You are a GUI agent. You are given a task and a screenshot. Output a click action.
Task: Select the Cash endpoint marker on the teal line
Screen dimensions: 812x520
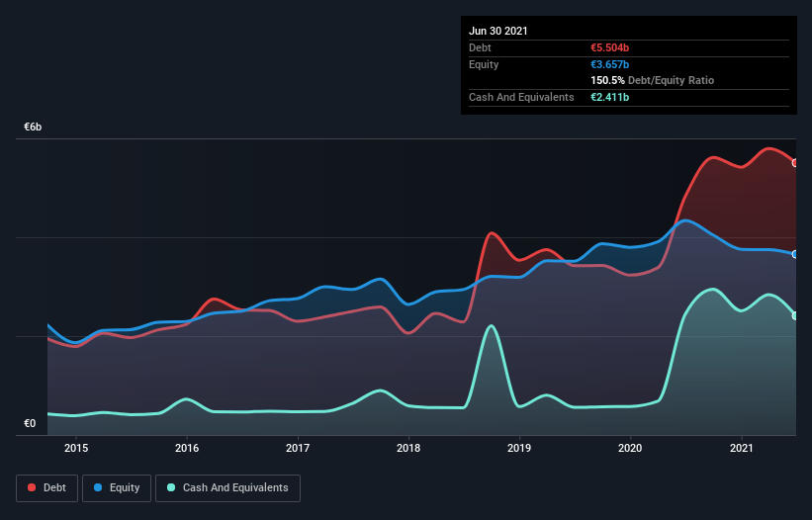[795, 315]
